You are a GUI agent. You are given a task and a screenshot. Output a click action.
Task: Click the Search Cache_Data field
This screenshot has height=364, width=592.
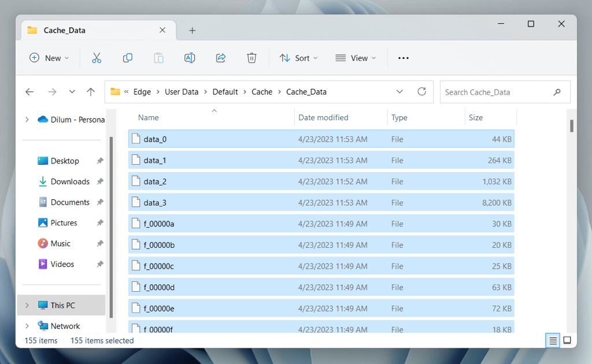coord(497,92)
